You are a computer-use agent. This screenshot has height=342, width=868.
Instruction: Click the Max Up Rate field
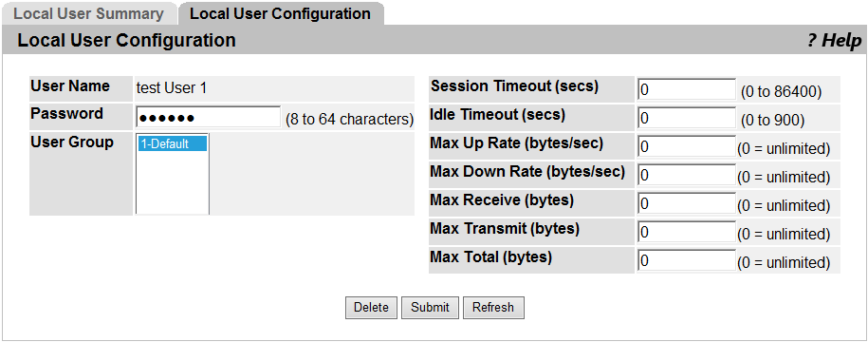click(687, 147)
